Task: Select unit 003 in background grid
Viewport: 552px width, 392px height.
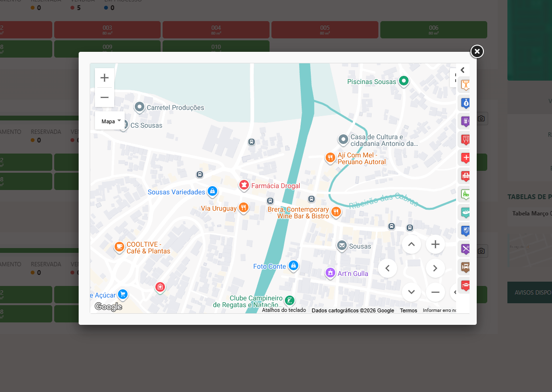Action: tap(107, 30)
